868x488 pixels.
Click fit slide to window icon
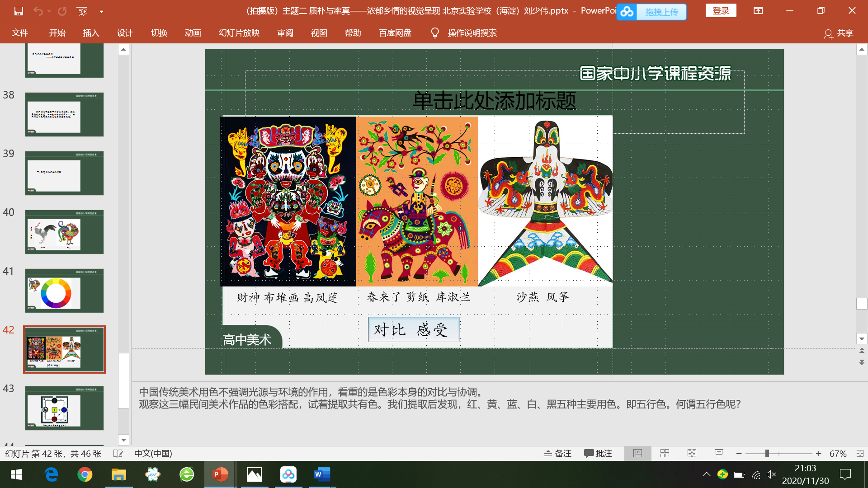pos(859,453)
